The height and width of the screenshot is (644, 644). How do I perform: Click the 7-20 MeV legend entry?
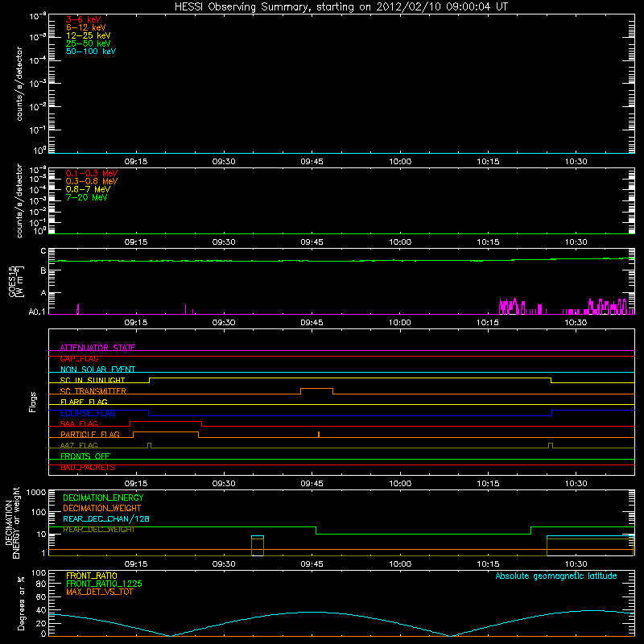(x=86, y=197)
